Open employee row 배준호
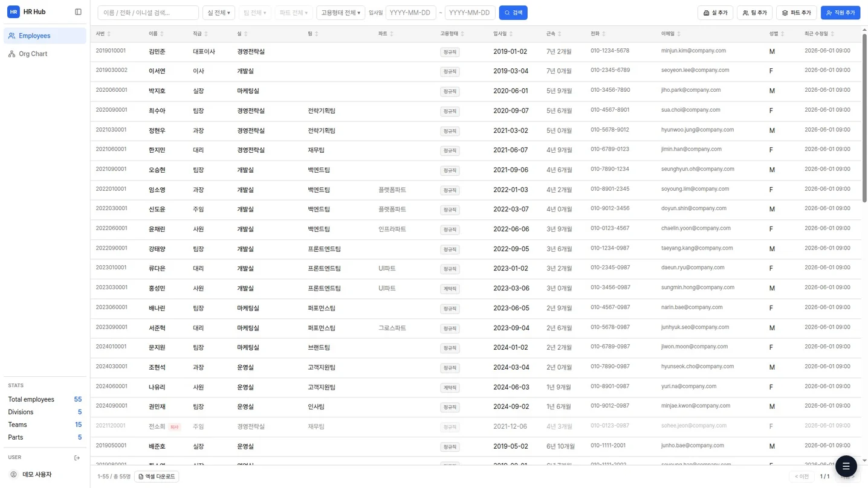 [x=476, y=446]
